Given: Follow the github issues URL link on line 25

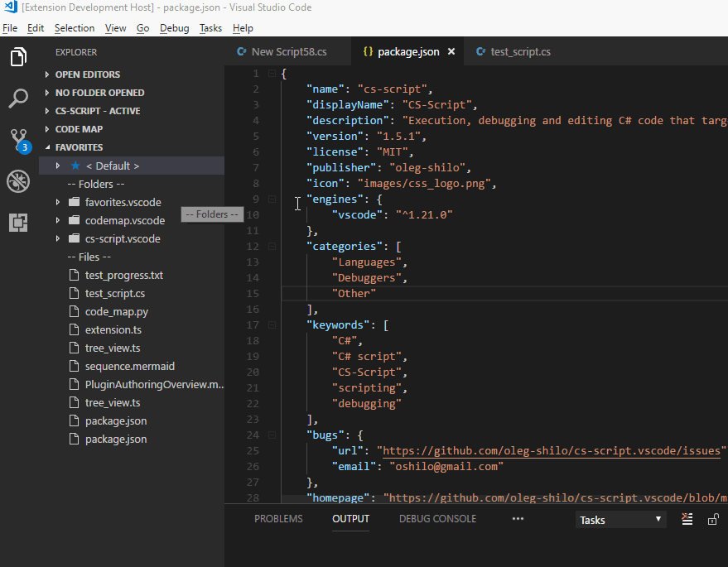Looking at the screenshot, I should pos(551,450).
